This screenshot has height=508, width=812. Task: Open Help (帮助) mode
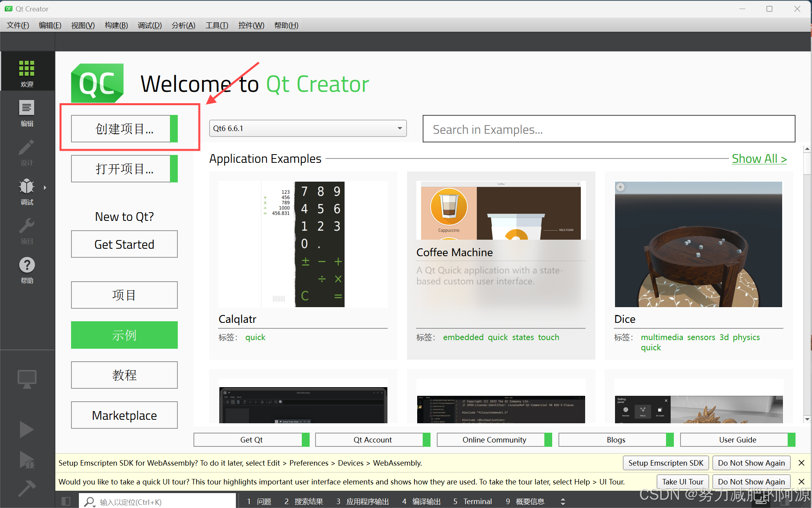pyautogui.click(x=27, y=270)
